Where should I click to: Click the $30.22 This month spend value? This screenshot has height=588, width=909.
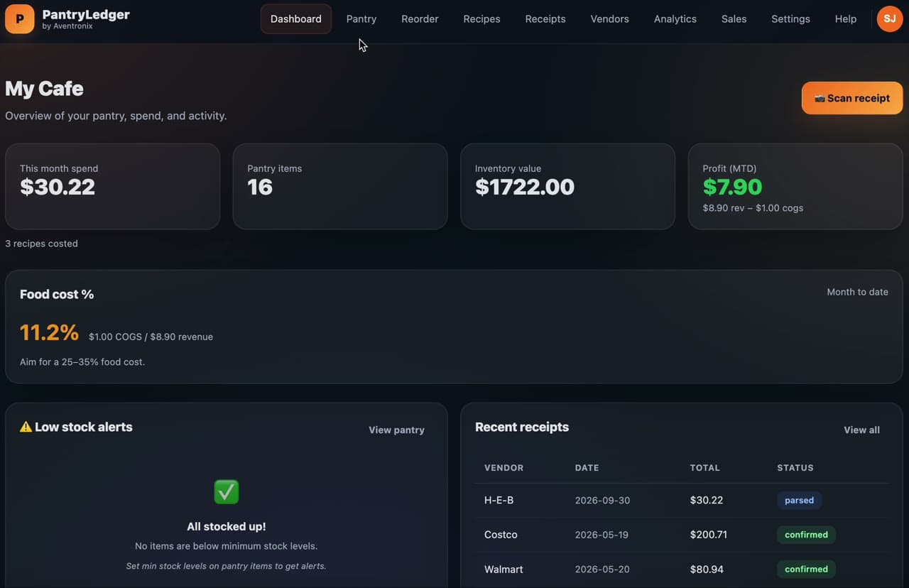(x=58, y=187)
